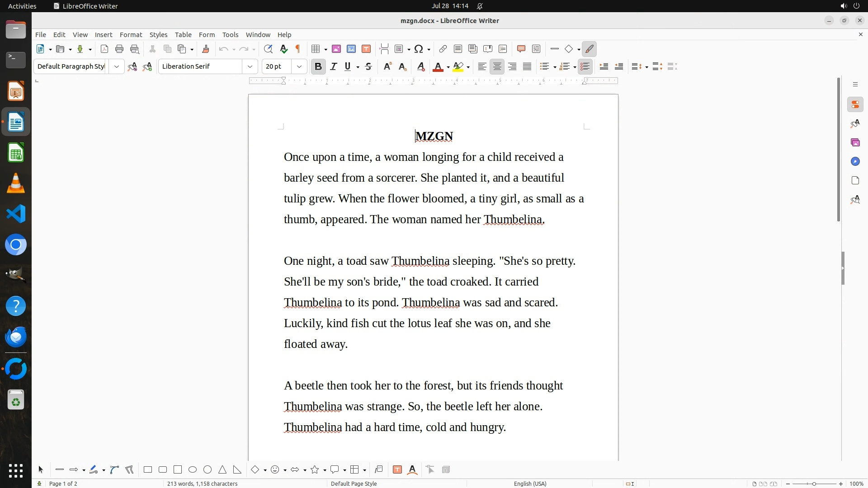The width and height of the screenshot is (868, 488).
Task: Select the Ellipse shape in drawing toolbar
Action: 193,470
